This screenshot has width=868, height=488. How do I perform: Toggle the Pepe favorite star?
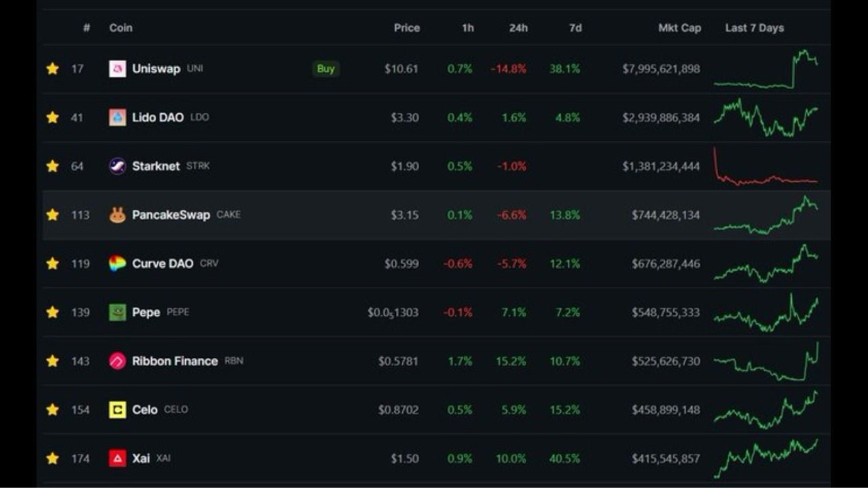(53, 312)
